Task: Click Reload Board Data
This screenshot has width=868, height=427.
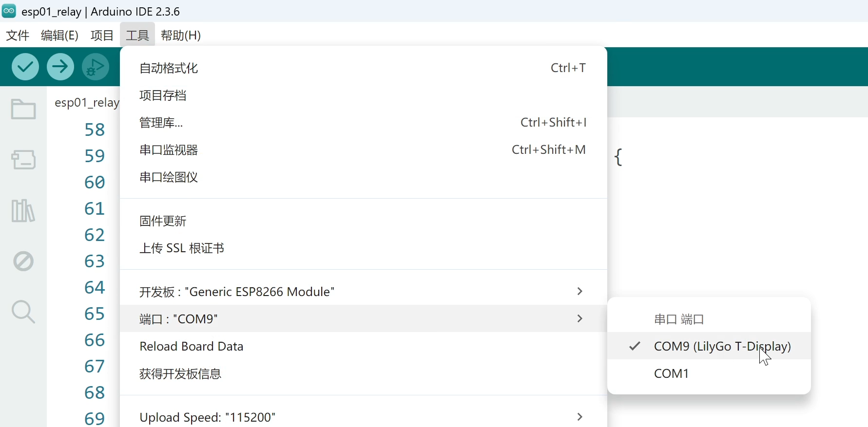Action: [363, 346]
